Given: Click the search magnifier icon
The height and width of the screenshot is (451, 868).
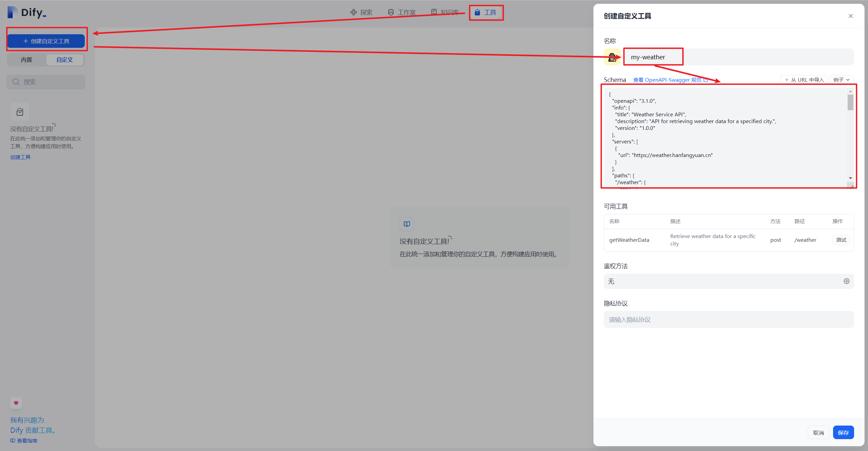Looking at the screenshot, I should click(x=16, y=82).
